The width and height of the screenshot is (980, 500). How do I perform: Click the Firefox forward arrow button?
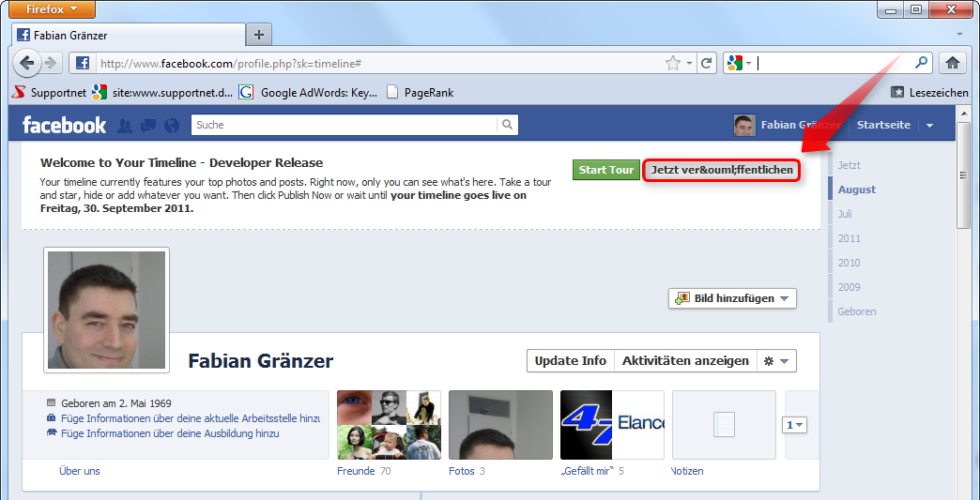(x=51, y=63)
